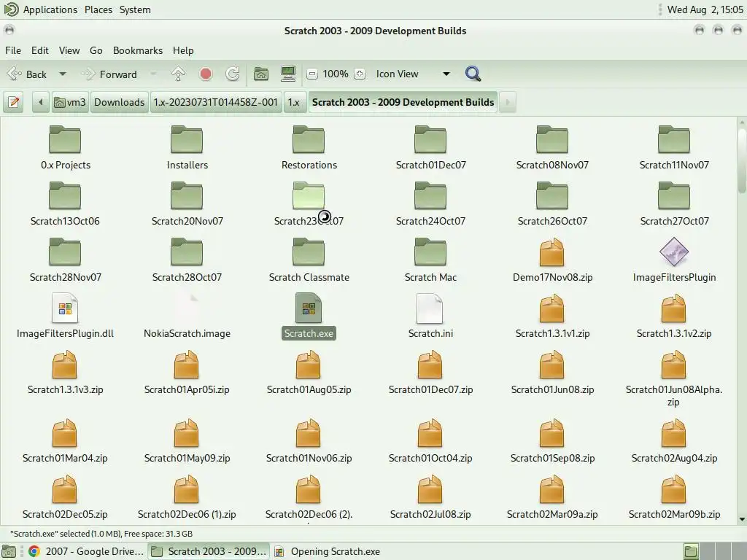Click the Forward navigation button
This screenshot has width=747, height=560.
(111, 74)
